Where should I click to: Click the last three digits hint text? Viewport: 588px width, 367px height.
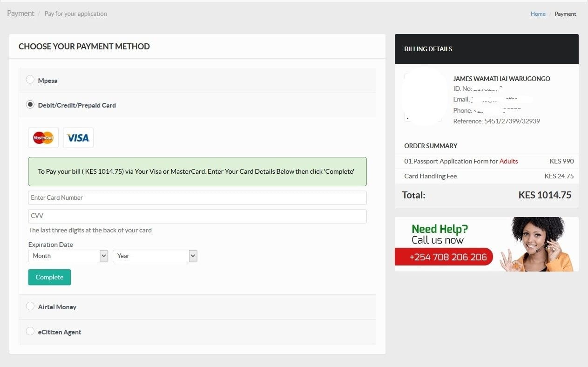pos(90,230)
